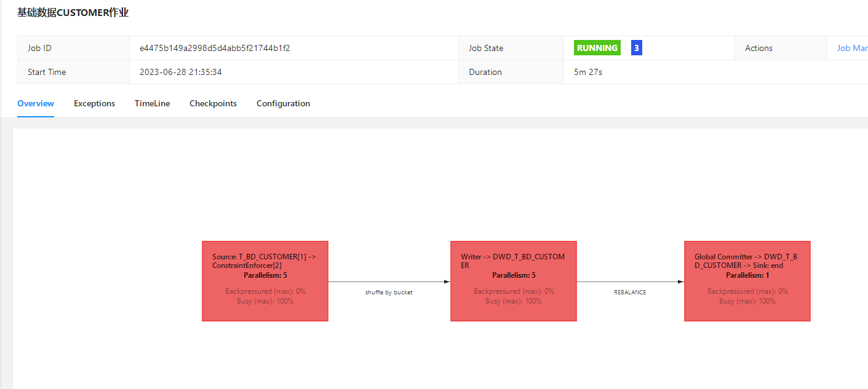Click the Duration label cell
868x389 pixels.
coord(511,72)
